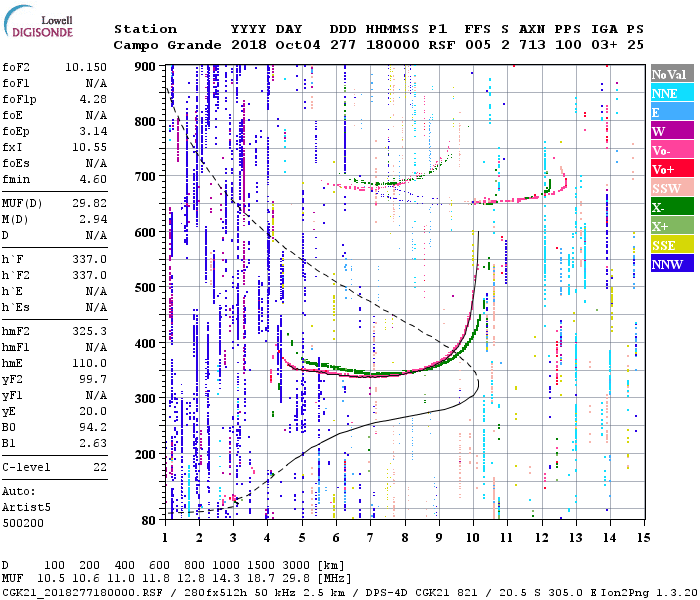Viewport: 700px width, 600px height.
Task: Click the 15 MHz frequency axis label
Action: pos(643,537)
